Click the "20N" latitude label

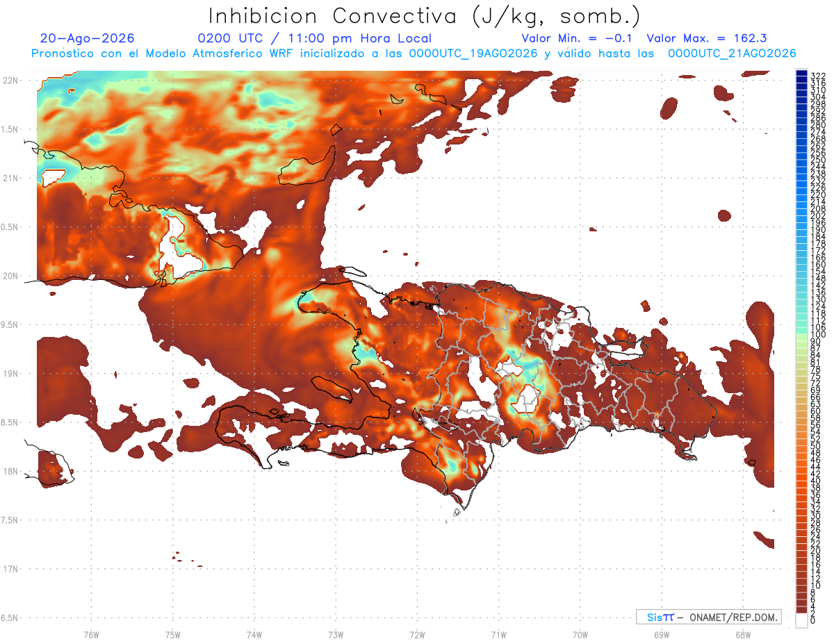point(10,276)
